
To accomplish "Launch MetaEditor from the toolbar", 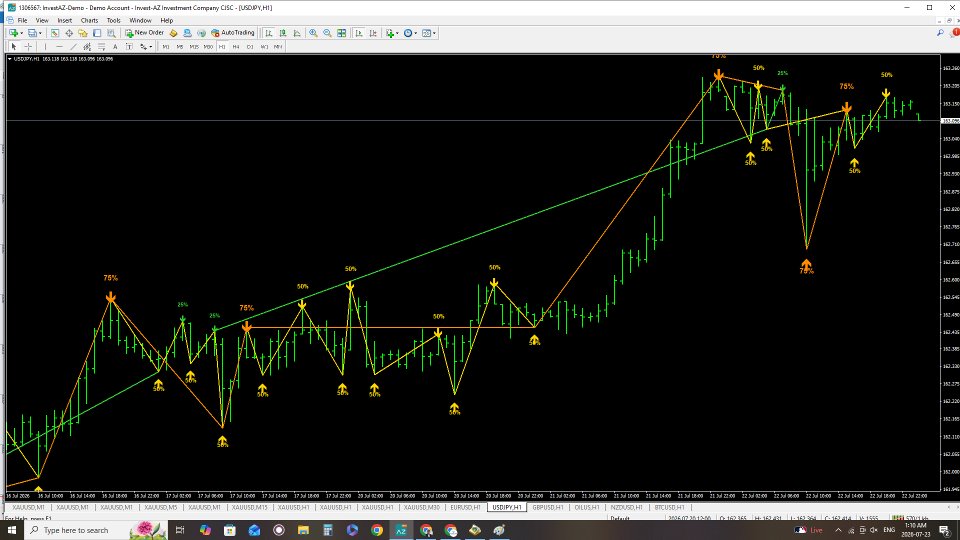I will tap(173, 33).
